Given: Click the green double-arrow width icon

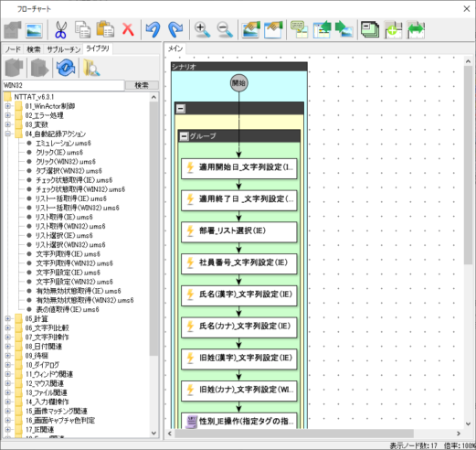Looking at the screenshot, I should (x=416, y=30).
